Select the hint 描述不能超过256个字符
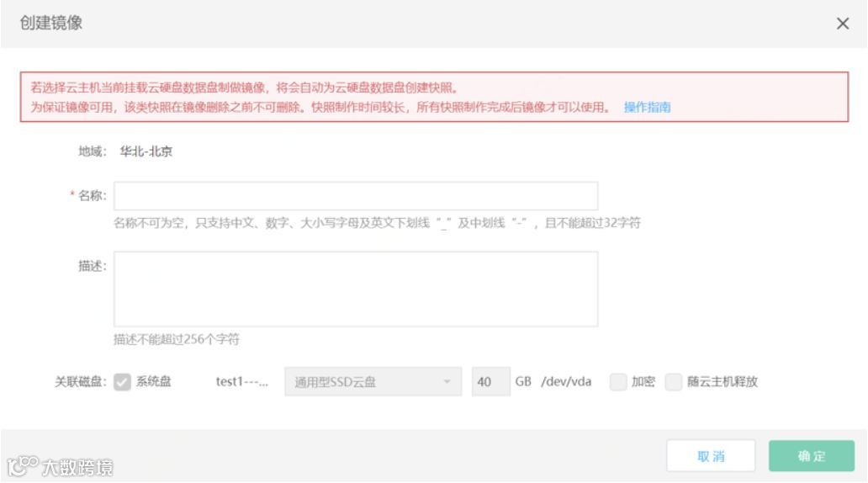This screenshot has width=868, height=483. pyautogui.click(x=177, y=339)
